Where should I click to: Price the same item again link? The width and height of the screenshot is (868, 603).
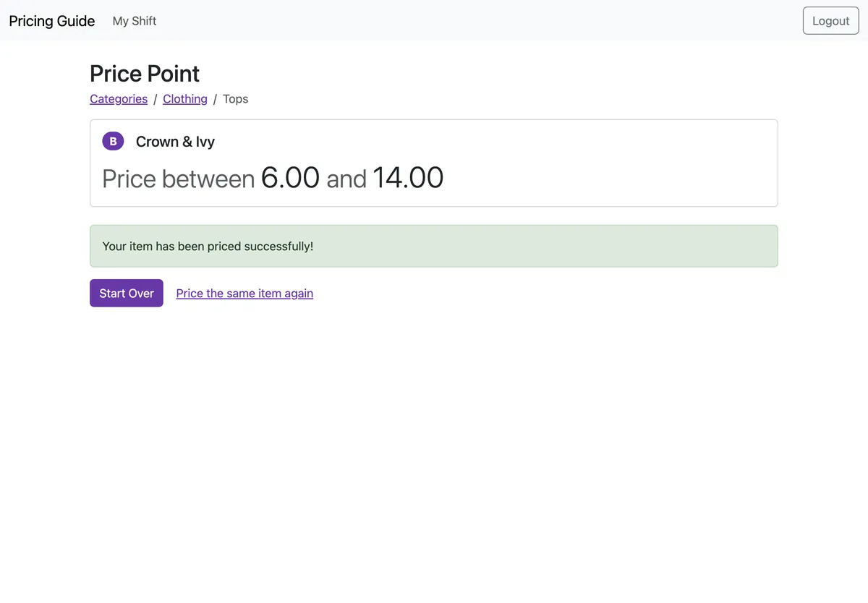(x=244, y=293)
